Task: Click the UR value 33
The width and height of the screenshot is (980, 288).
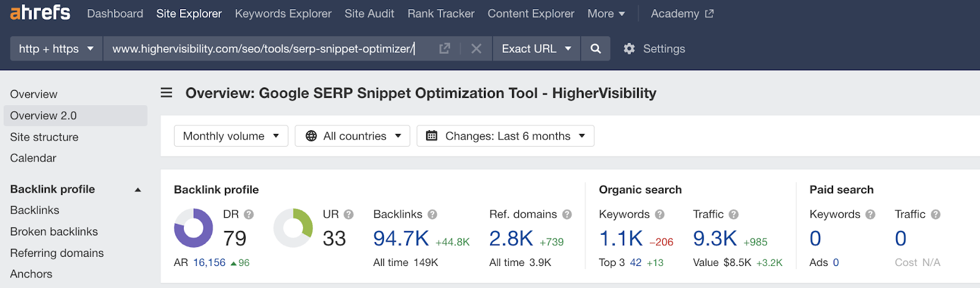Action: tap(334, 238)
